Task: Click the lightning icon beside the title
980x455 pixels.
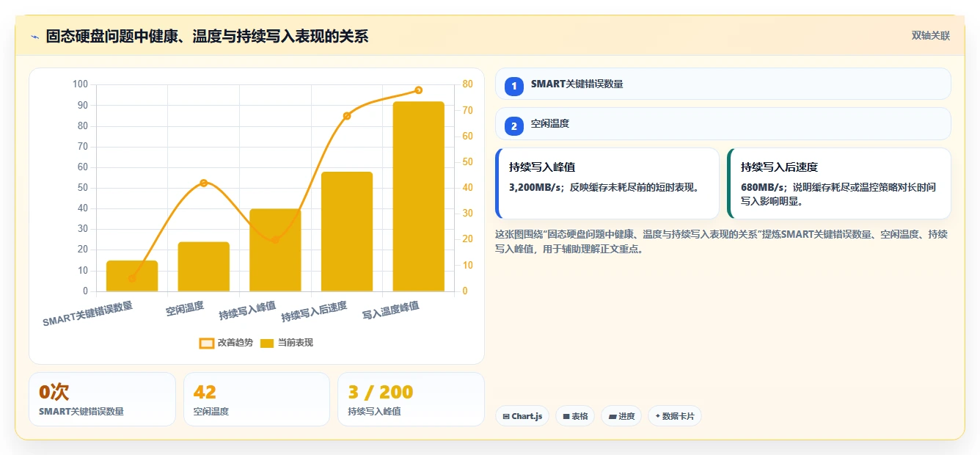Action: [x=34, y=37]
